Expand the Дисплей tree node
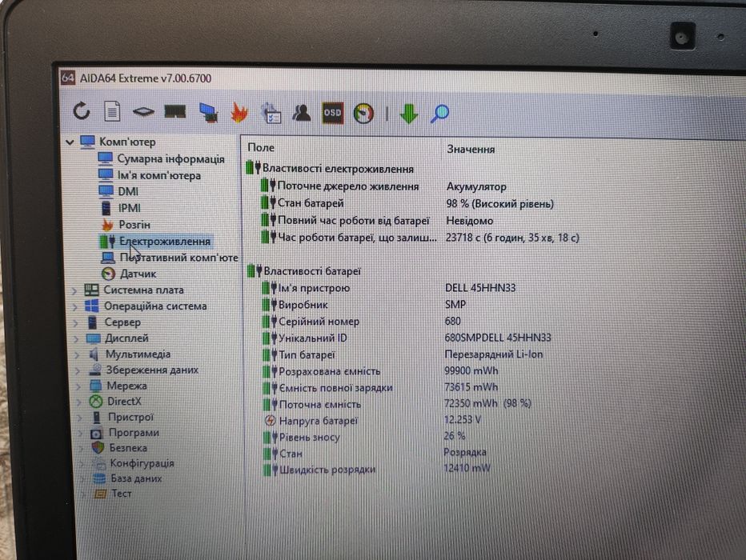Viewport: 746px width, 560px height. tap(76, 339)
